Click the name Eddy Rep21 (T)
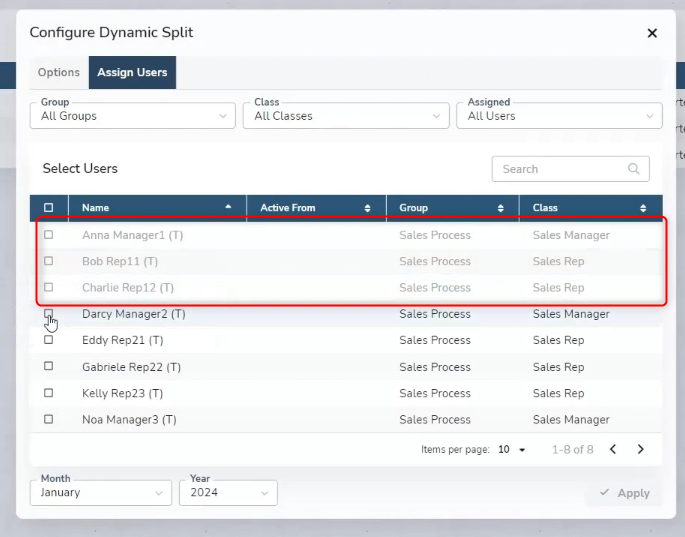The height and width of the screenshot is (537, 685). 123,340
